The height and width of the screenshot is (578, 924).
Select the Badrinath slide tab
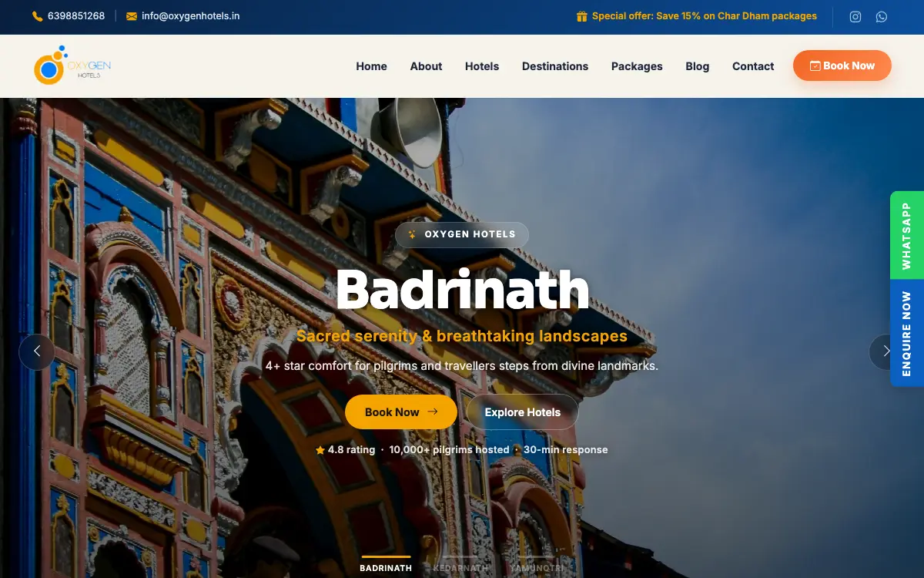click(386, 566)
